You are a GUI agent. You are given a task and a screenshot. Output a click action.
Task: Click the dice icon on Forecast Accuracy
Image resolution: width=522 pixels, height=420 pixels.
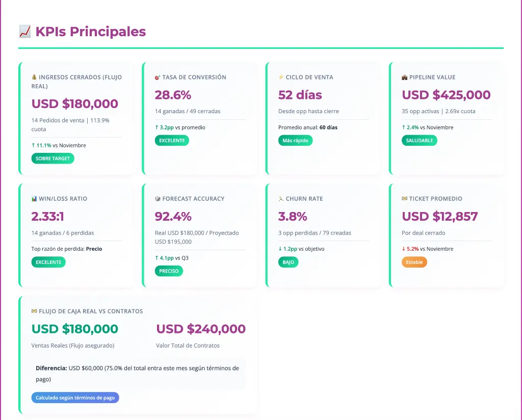[158, 199]
